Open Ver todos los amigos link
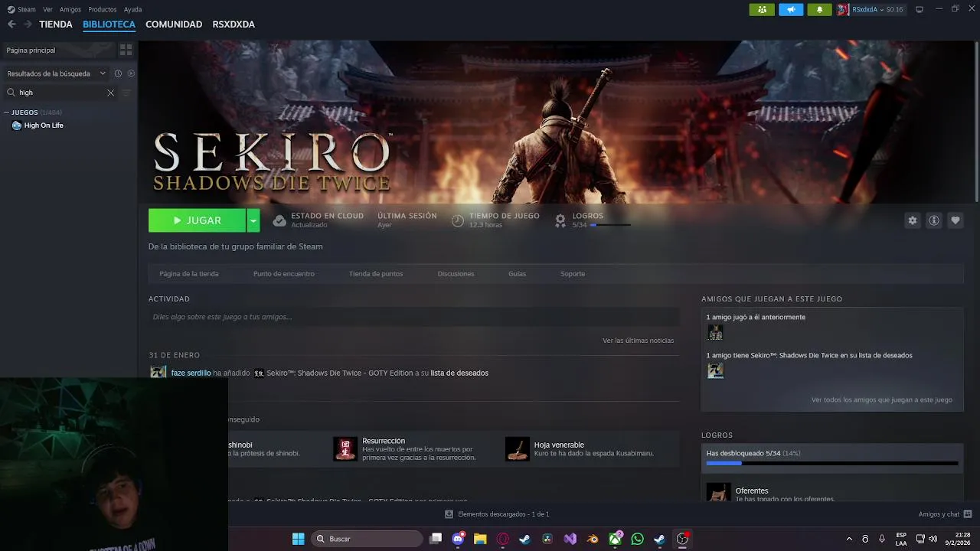This screenshot has width=980, height=551. (882, 399)
